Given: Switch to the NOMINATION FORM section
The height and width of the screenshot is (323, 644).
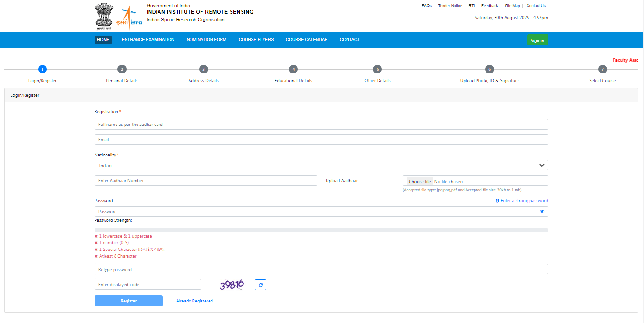Looking at the screenshot, I should [206, 40].
